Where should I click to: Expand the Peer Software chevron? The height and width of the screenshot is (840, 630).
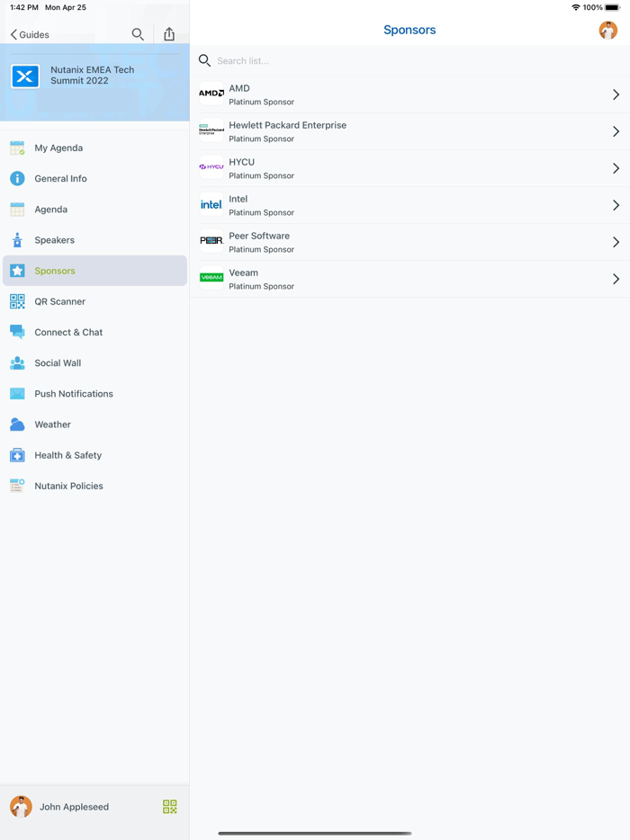tap(616, 242)
